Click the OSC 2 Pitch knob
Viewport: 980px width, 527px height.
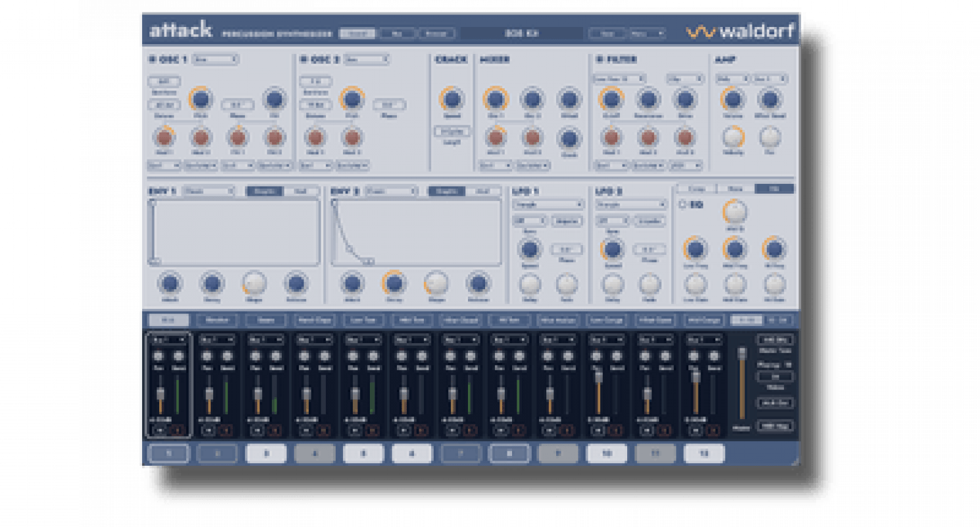(352, 99)
